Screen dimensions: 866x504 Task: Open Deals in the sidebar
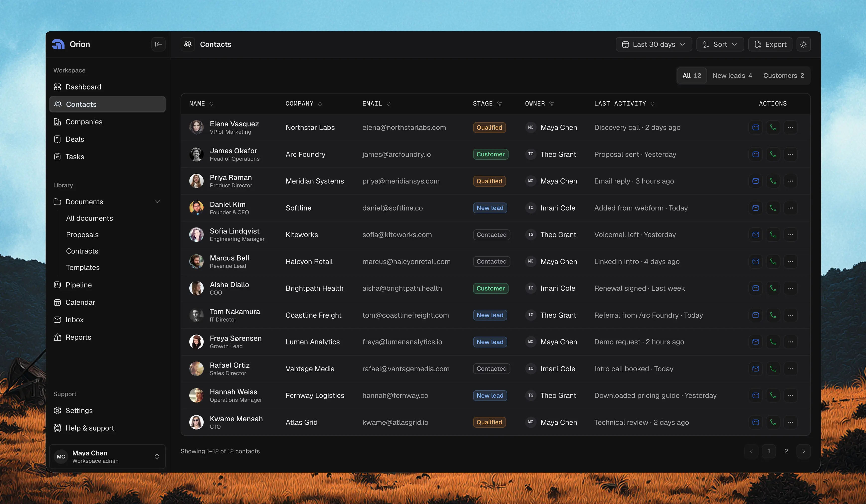click(107, 139)
